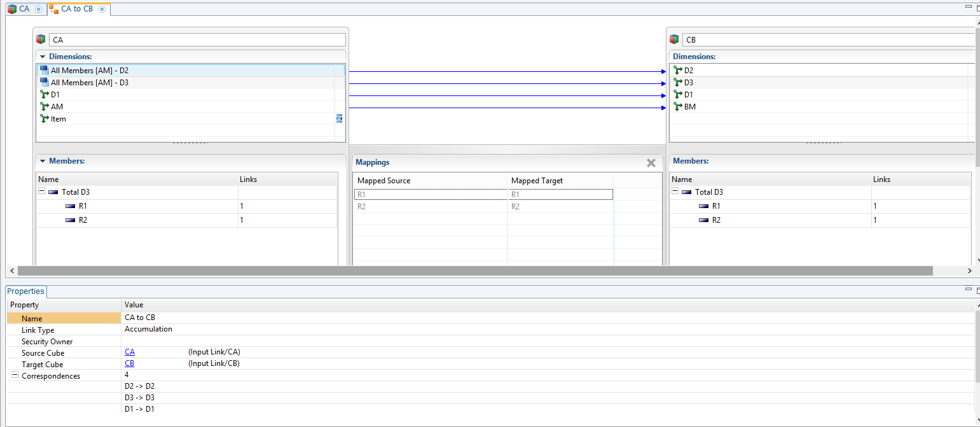Click the target cube icon beside CB field
This screenshot has height=427, width=980.
[x=675, y=39]
